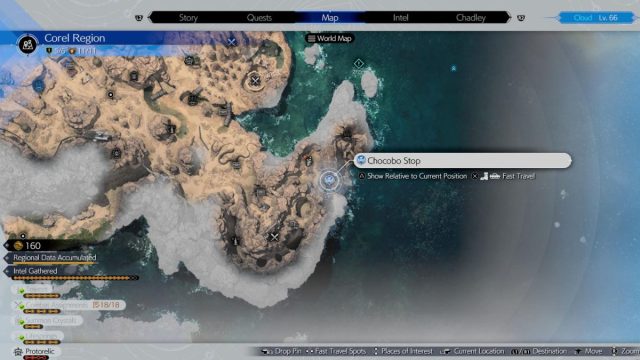
Task: Click the blue circular marker near left edge
Action: click(39, 86)
